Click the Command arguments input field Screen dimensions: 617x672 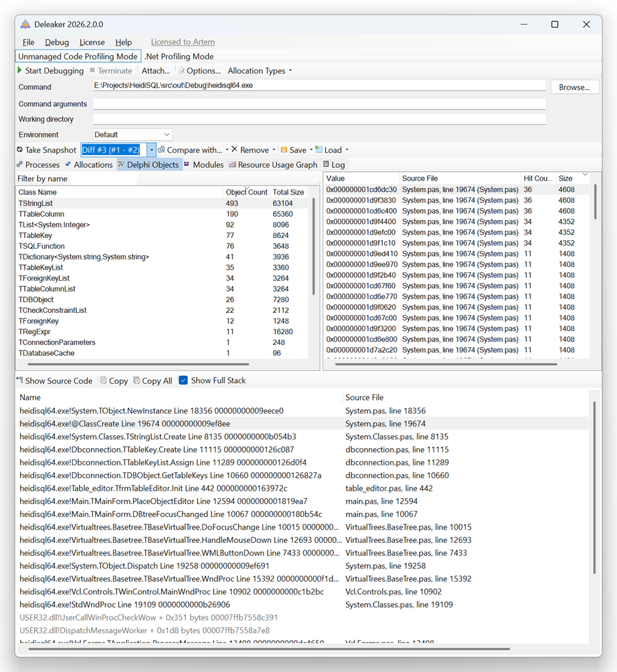[x=319, y=104]
